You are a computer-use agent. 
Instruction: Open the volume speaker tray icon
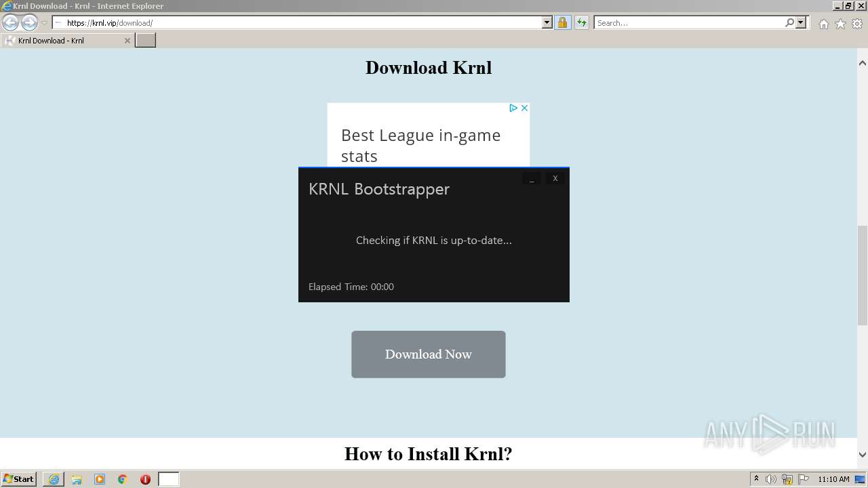coord(771,479)
